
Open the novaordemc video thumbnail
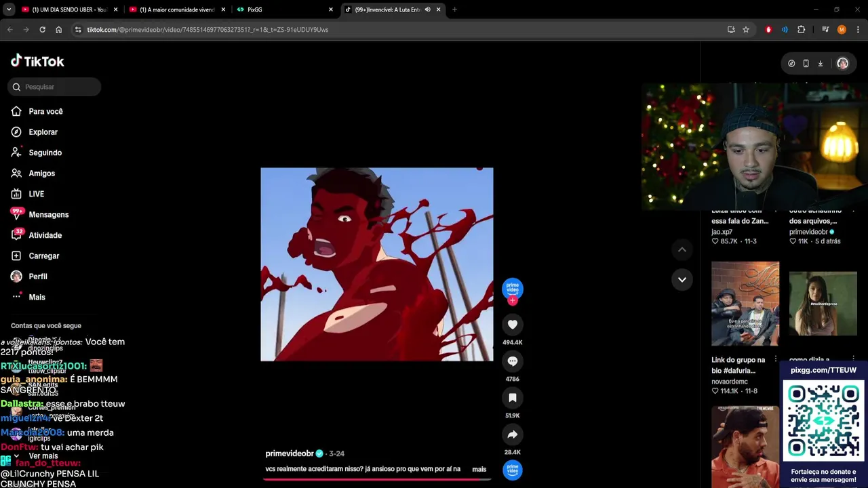coord(745,304)
